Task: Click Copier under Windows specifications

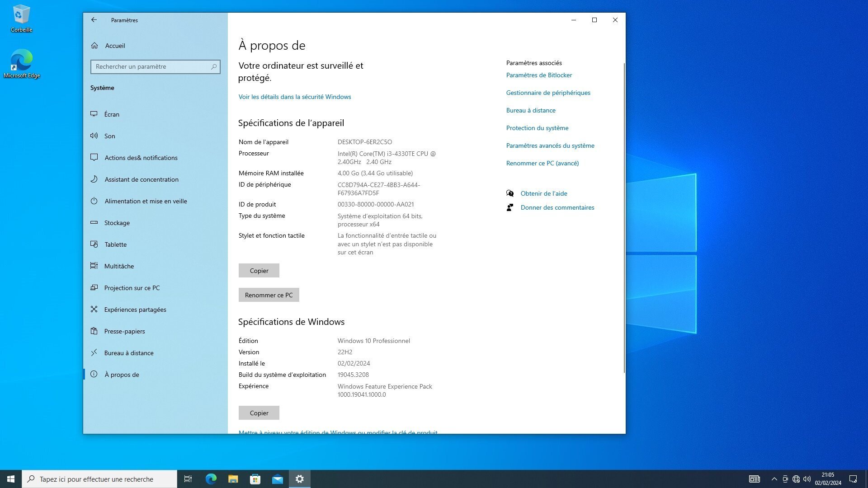Action: [x=259, y=413]
